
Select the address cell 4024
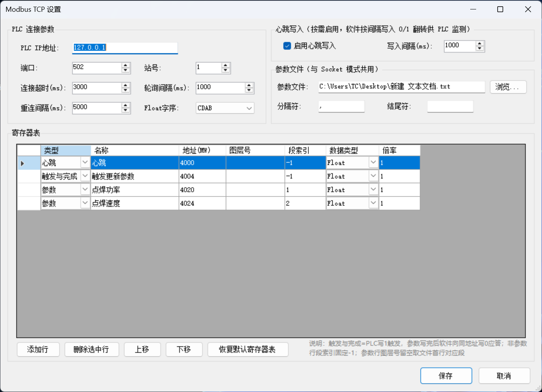(202, 203)
